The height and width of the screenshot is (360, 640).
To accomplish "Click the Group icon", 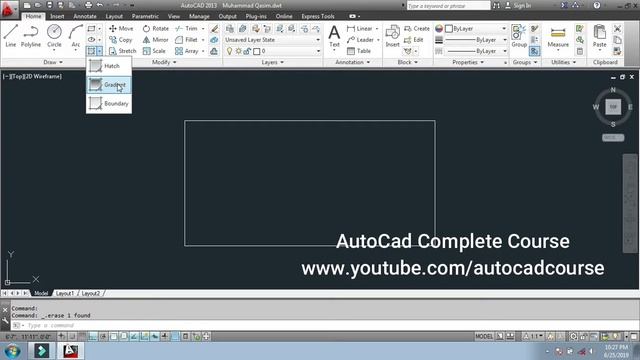I will click(519, 36).
